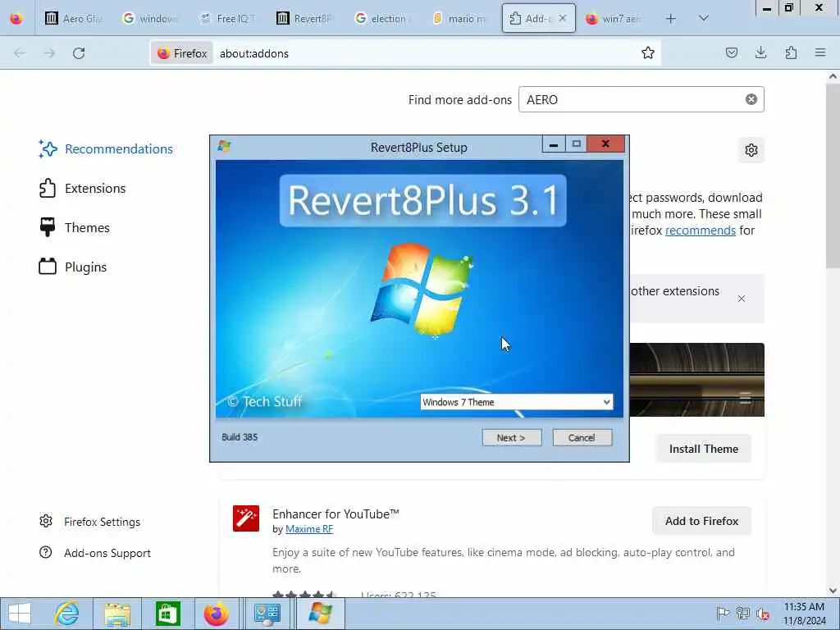The width and height of the screenshot is (840, 630).
Task: List all tabs with the chevron
Action: (704, 19)
